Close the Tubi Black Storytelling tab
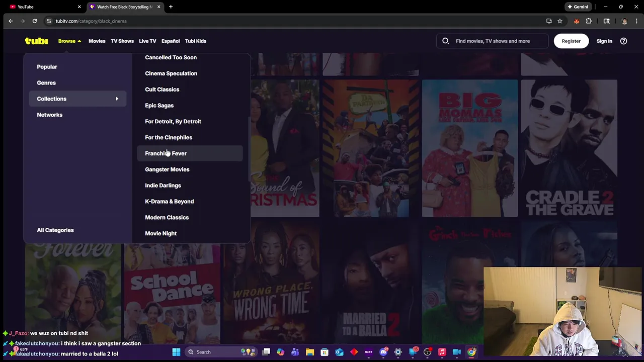 click(x=158, y=7)
